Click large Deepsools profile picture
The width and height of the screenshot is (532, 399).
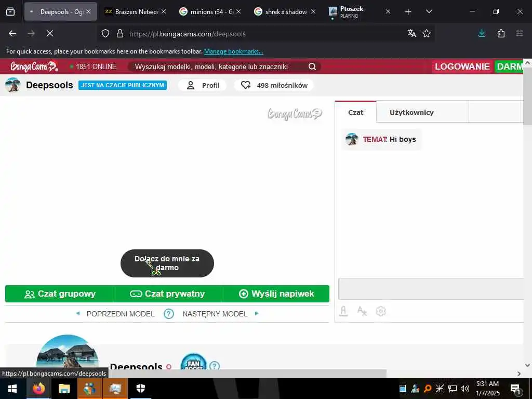click(x=67, y=352)
